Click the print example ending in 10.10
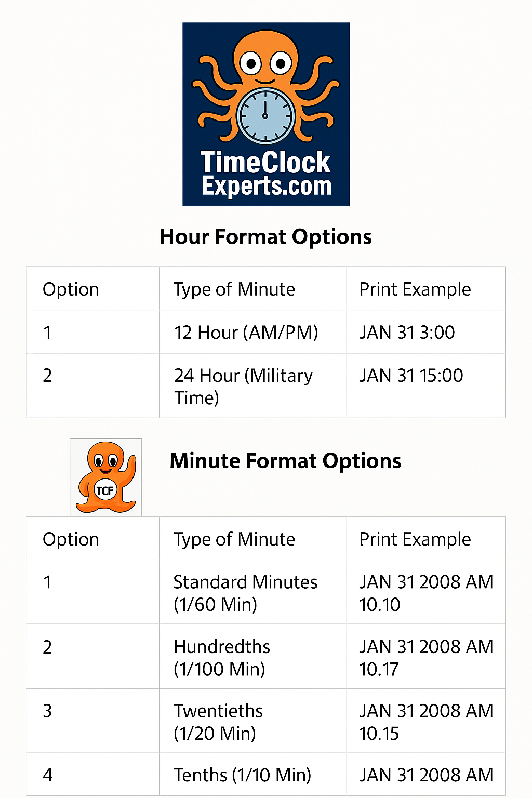The image size is (532, 798). click(425, 593)
